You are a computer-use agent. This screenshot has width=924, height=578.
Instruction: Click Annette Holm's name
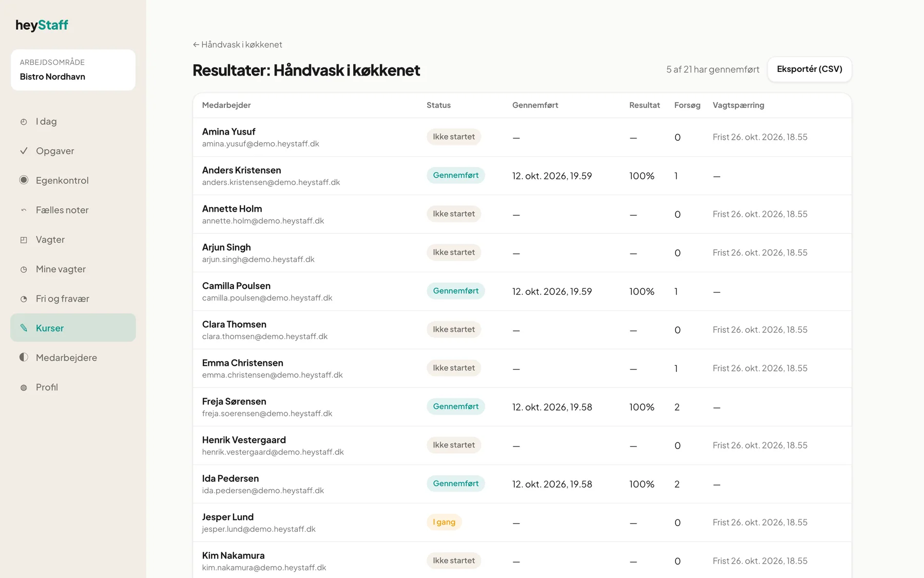(232, 209)
